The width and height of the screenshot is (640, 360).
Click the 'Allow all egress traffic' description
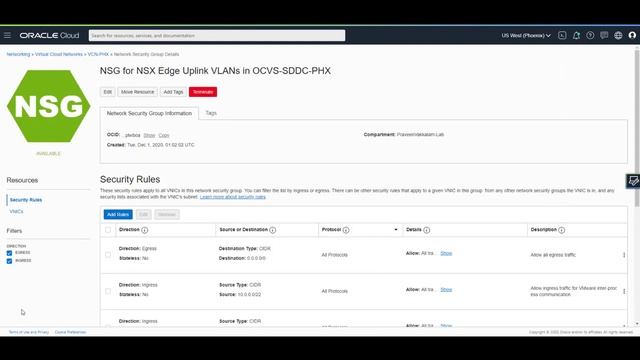[553, 255]
